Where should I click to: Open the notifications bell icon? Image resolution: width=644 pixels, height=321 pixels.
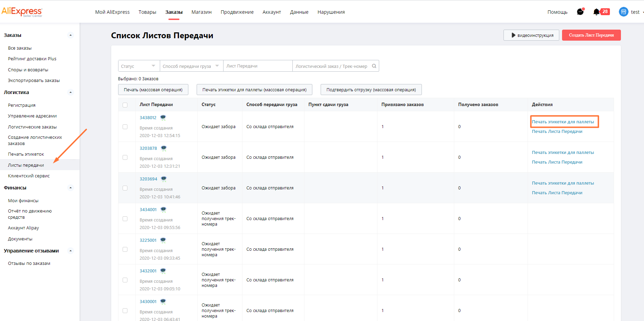pyautogui.click(x=596, y=12)
